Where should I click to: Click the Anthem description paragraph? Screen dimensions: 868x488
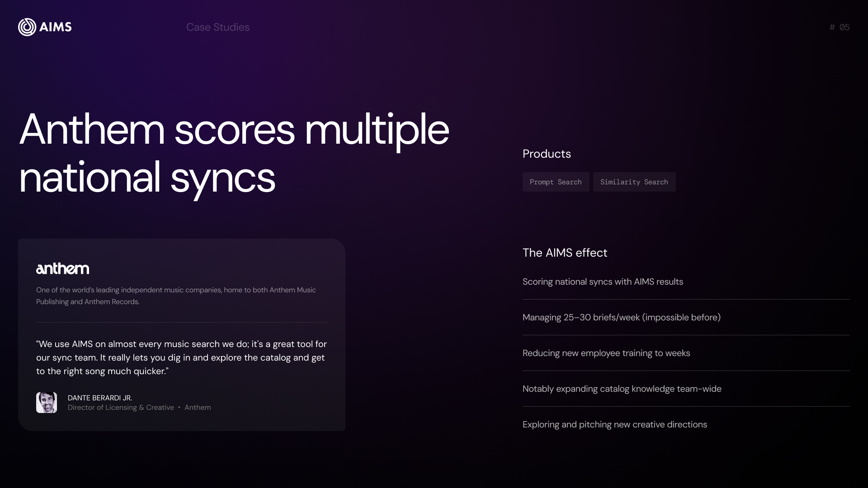176,296
